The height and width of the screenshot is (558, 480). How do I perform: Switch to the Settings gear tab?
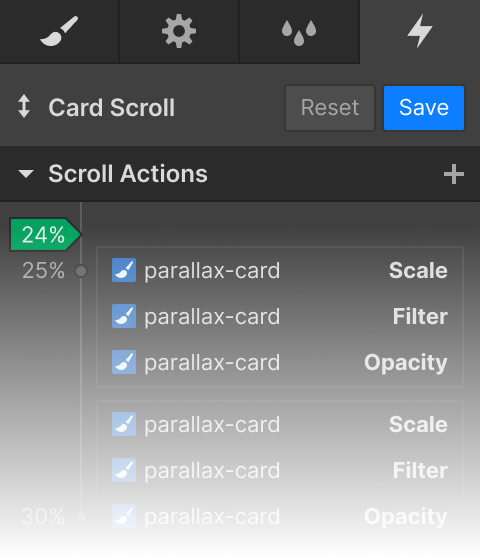point(179,31)
